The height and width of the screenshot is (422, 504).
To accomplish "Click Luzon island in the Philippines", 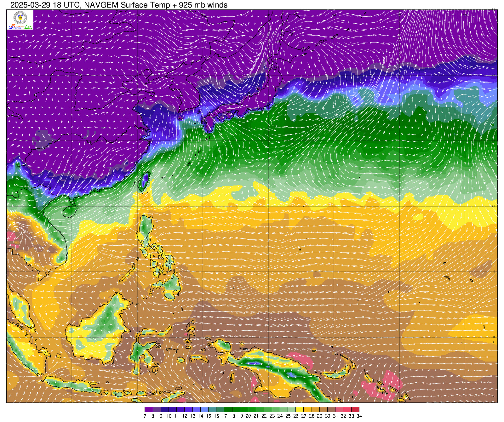I will (x=146, y=230).
